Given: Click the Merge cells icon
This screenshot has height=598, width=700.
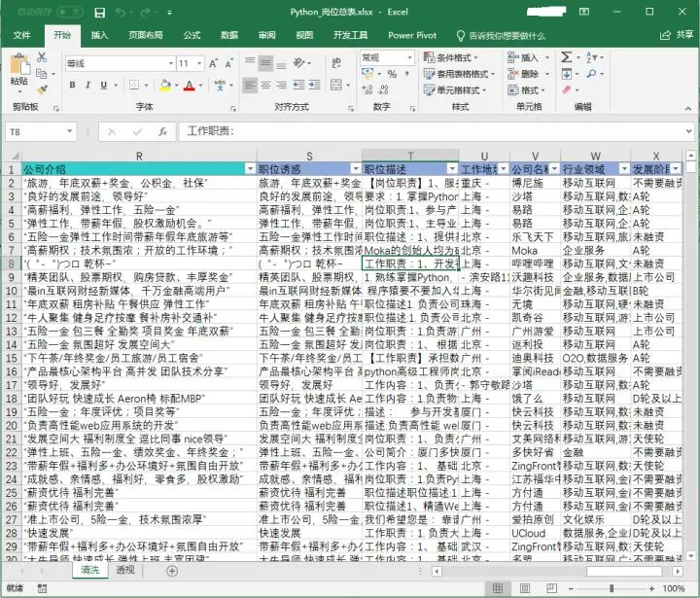Looking at the screenshot, I should [x=336, y=85].
